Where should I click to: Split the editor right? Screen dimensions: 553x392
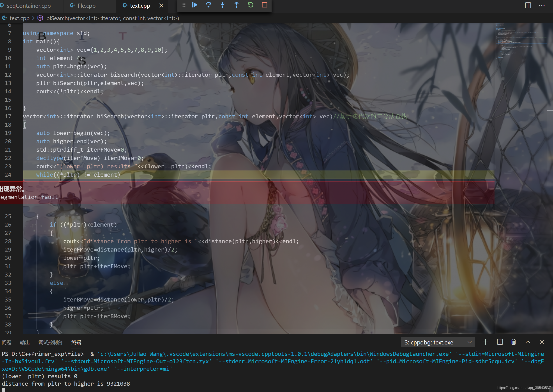point(528,5)
